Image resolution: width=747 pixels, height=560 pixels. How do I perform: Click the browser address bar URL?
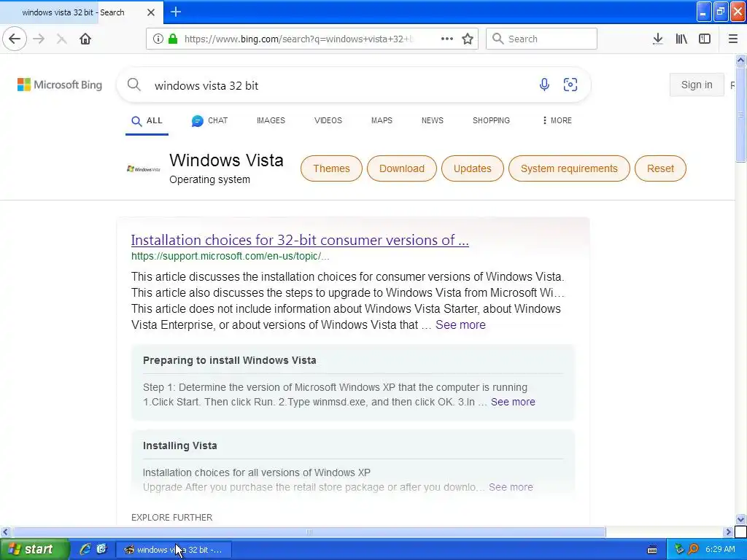click(x=298, y=39)
